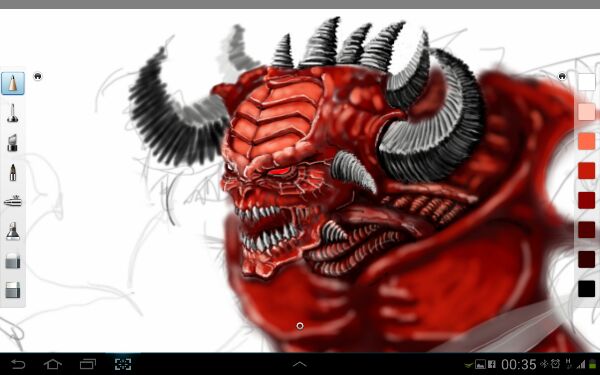Select the soft eraser tool

13,261
